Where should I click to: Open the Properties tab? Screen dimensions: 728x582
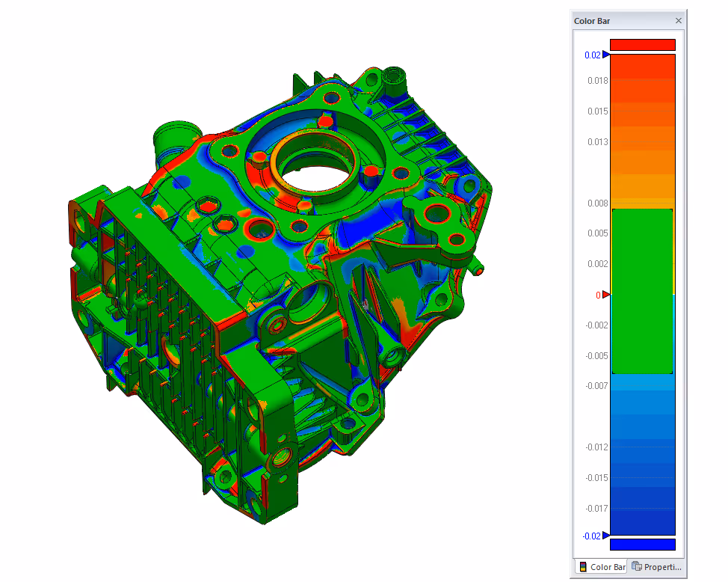point(656,566)
